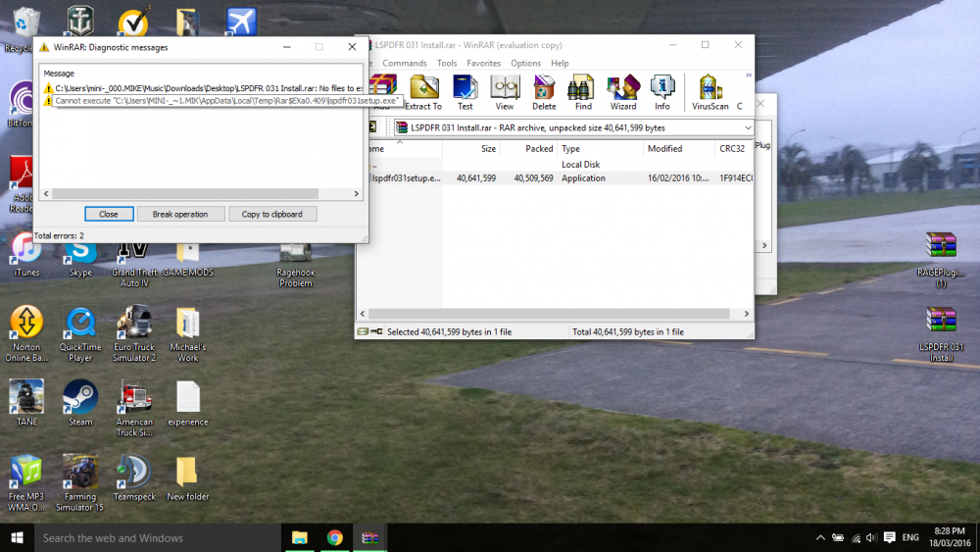
Task: Click the Extract To toolbar icon in WinRAR
Action: (x=423, y=92)
